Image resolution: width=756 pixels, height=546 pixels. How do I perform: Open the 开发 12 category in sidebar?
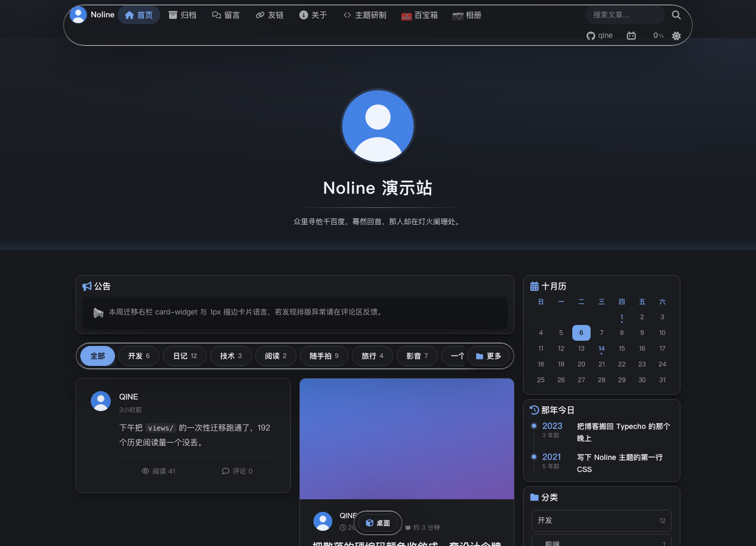coord(602,521)
